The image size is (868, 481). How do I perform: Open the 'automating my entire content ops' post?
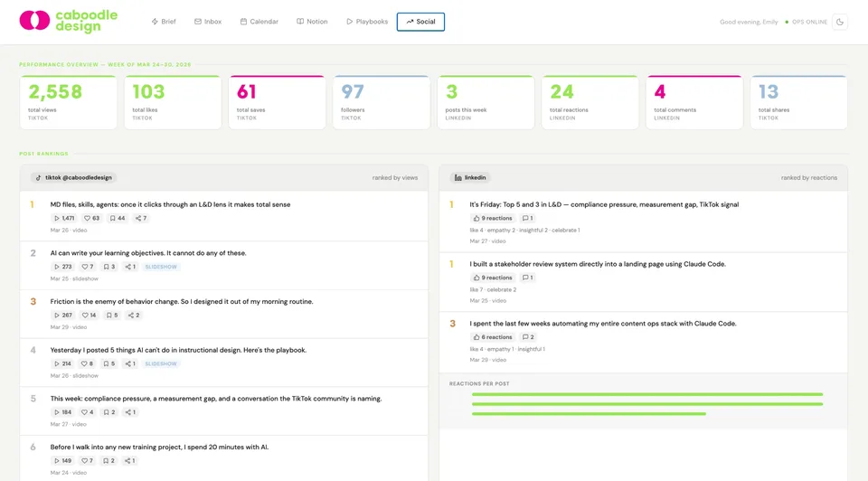tap(603, 324)
